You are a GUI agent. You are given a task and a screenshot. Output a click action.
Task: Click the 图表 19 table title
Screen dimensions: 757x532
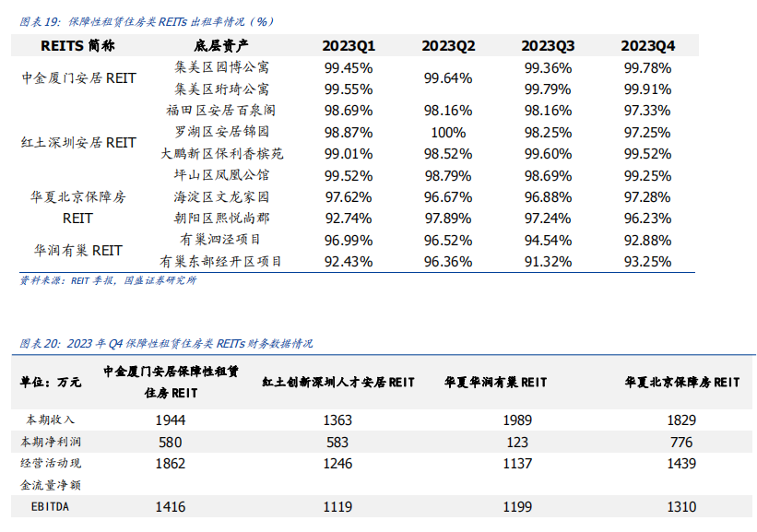(x=147, y=22)
